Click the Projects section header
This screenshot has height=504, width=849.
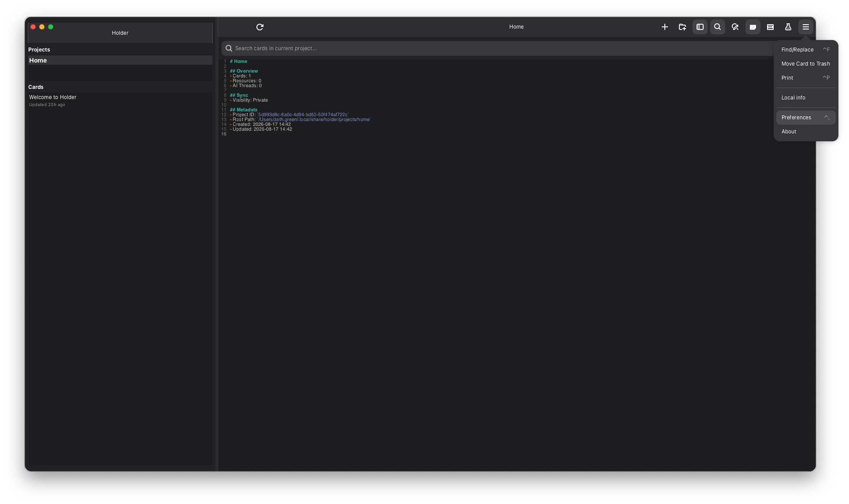(x=39, y=50)
